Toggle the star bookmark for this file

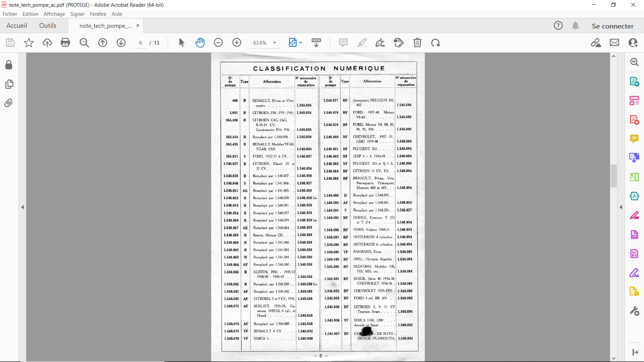point(29,43)
